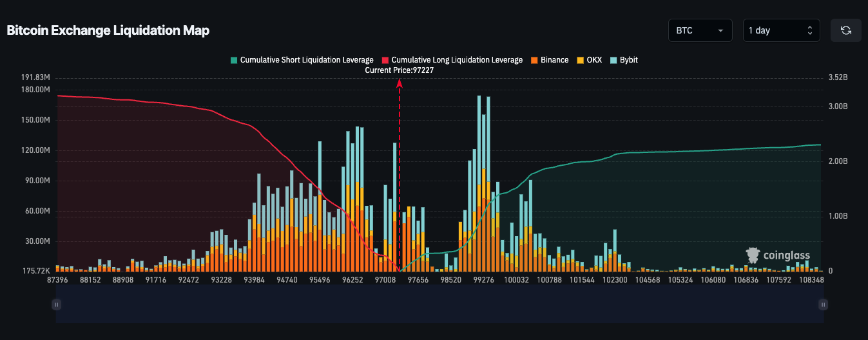The width and height of the screenshot is (868, 340).
Task: Click the middle of the range slider track
Action: (439, 304)
